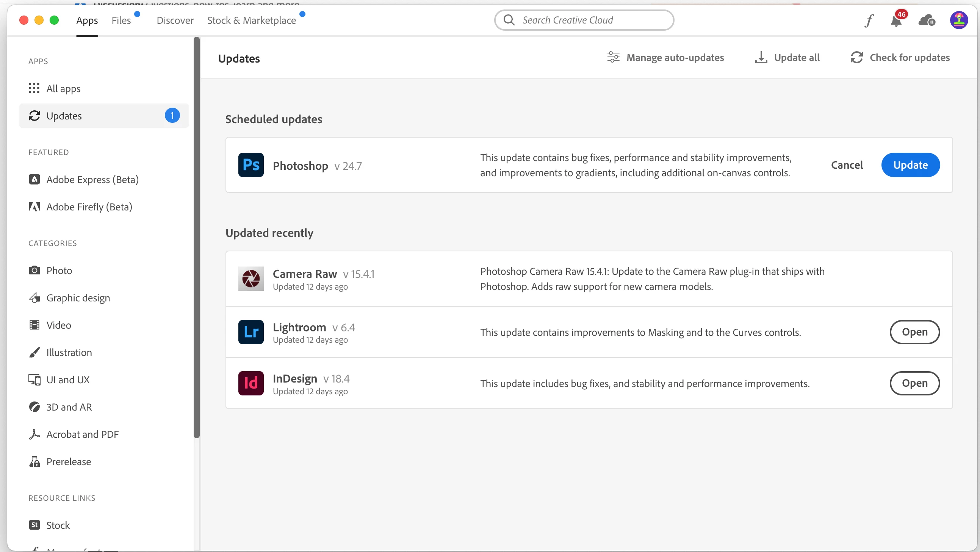Screen dimensions: 980x552
Task: Click the sidebar vertical scrollbar
Action: [x=196, y=236]
